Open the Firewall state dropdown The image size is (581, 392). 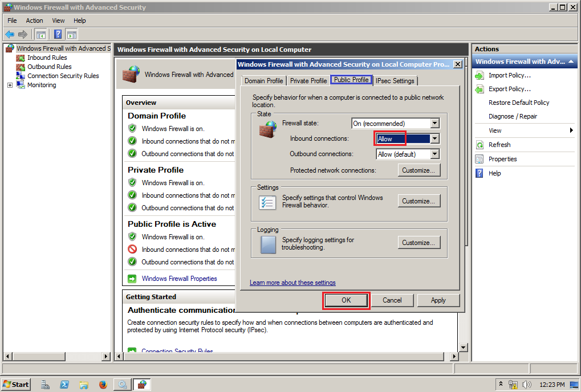pos(434,122)
